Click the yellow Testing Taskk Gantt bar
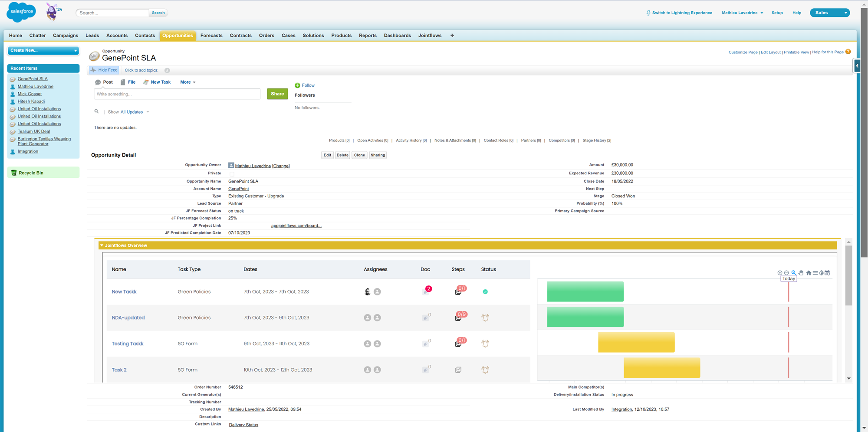 click(636, 342)
